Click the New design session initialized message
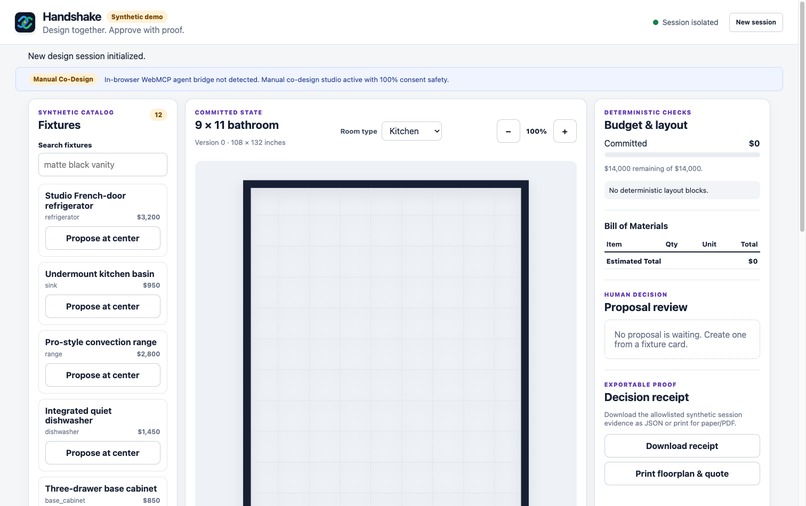 click(86, 56)
